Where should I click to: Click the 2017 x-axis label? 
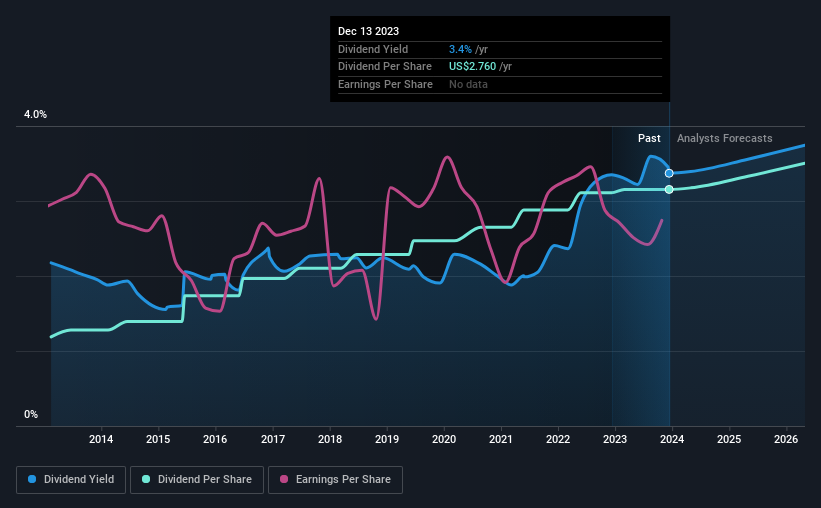(273, 439)
